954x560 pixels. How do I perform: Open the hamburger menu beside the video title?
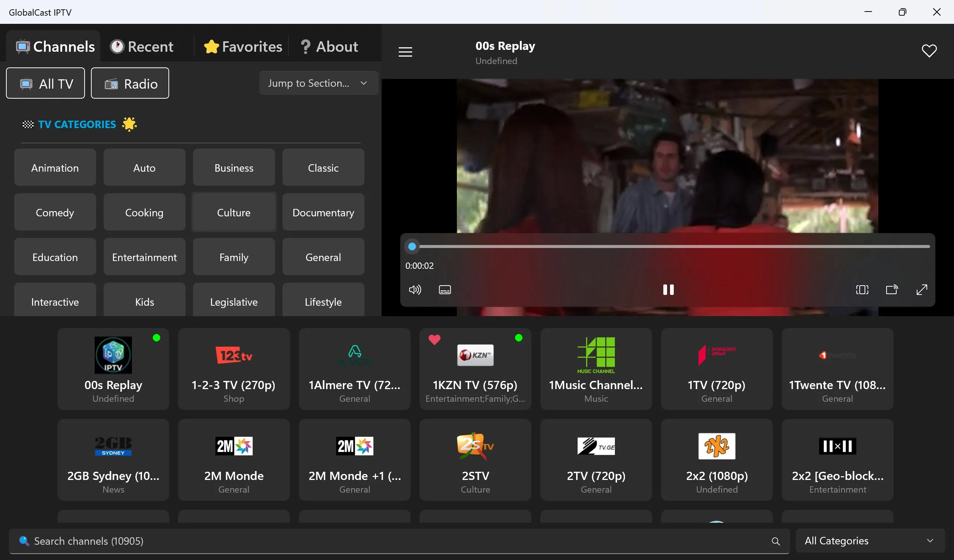coord(405,52)
